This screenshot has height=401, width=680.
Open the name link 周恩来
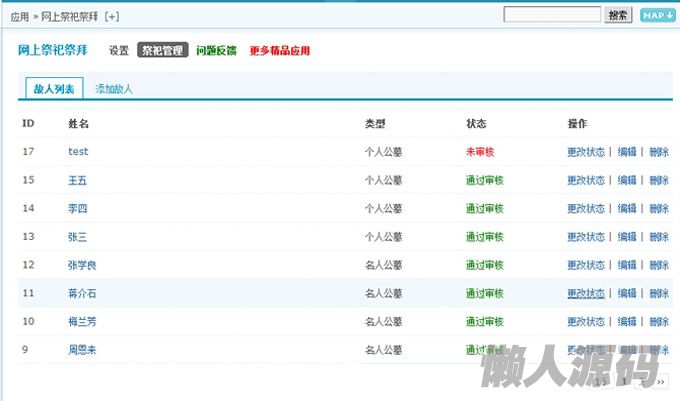coord(82,350)
